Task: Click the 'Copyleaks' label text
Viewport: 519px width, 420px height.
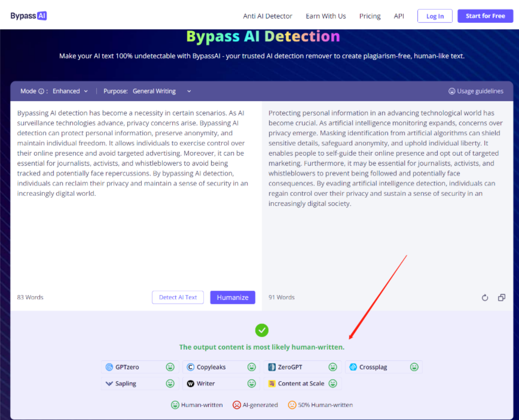Action: tap(211, 367)
